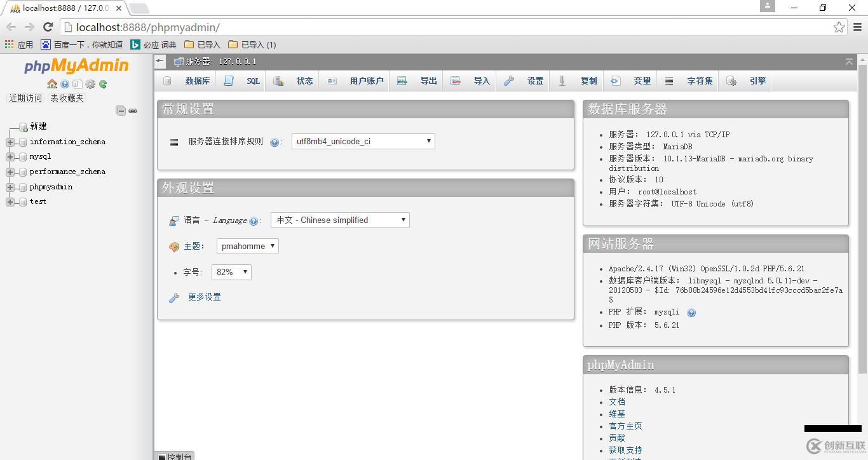Screen dimensions: 868x460
Task: Click the phpMyAdmin home icon
Action: 52,84
